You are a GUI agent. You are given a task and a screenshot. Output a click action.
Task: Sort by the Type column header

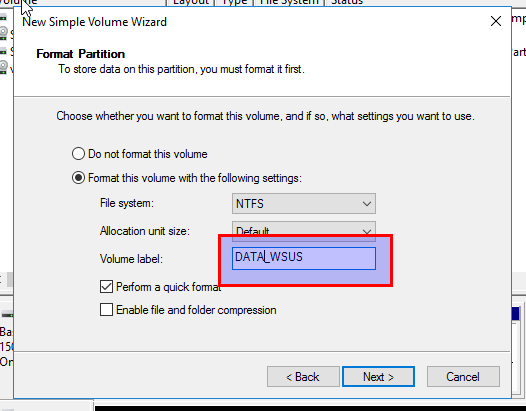pyautogui.click(x=234, y=3)
